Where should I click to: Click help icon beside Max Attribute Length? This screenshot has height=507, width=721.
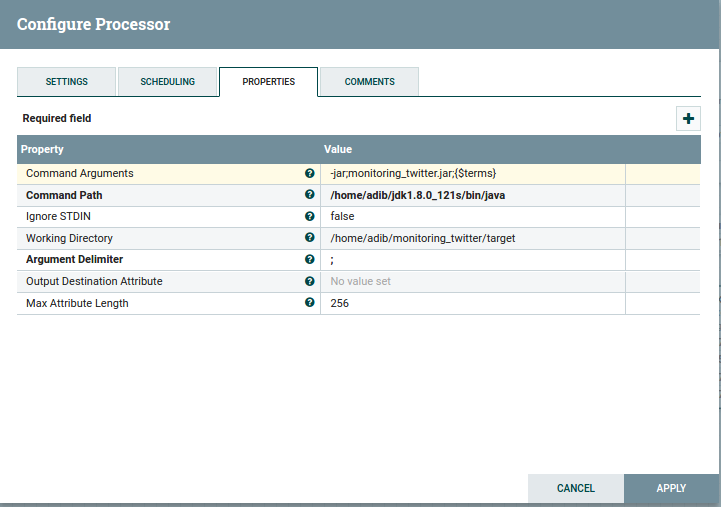310,303
